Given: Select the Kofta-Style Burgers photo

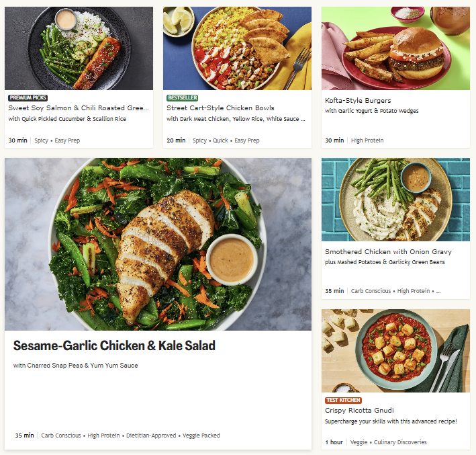Looking at the screenshot, I should (x=395, y=48).
